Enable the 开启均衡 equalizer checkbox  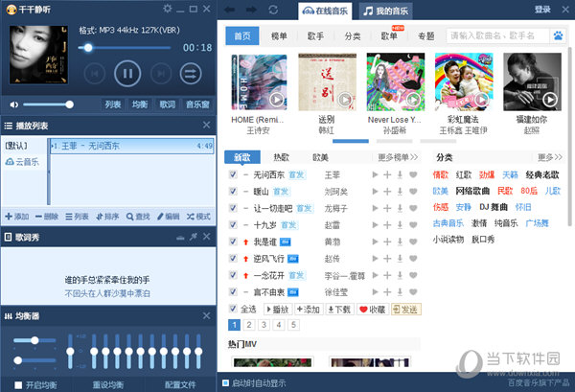tap(18, 385)
